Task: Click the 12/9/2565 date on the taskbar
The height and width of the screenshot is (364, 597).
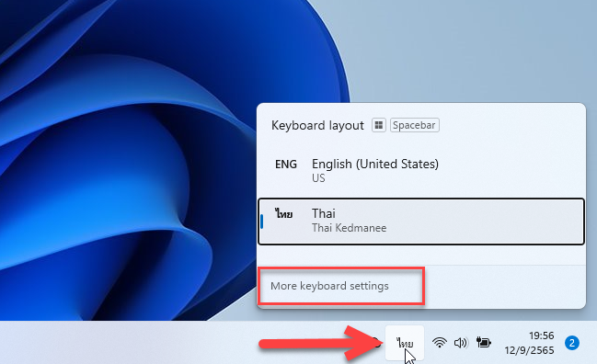Action: (529, 350)
